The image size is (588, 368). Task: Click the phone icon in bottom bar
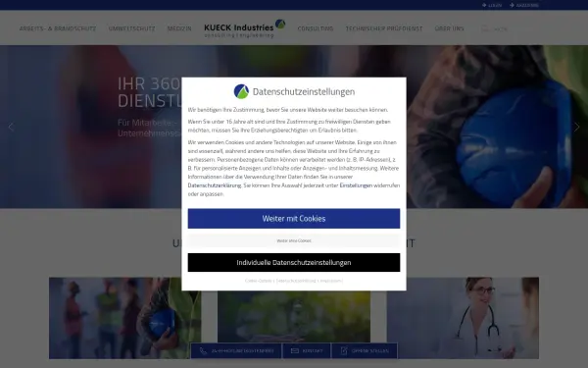click(203, 350)
